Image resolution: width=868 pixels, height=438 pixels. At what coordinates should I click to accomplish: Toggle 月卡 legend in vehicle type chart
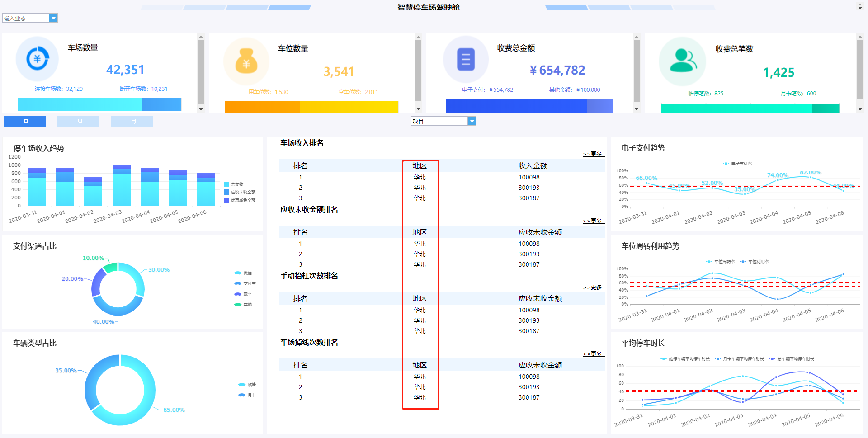point(247,395)
